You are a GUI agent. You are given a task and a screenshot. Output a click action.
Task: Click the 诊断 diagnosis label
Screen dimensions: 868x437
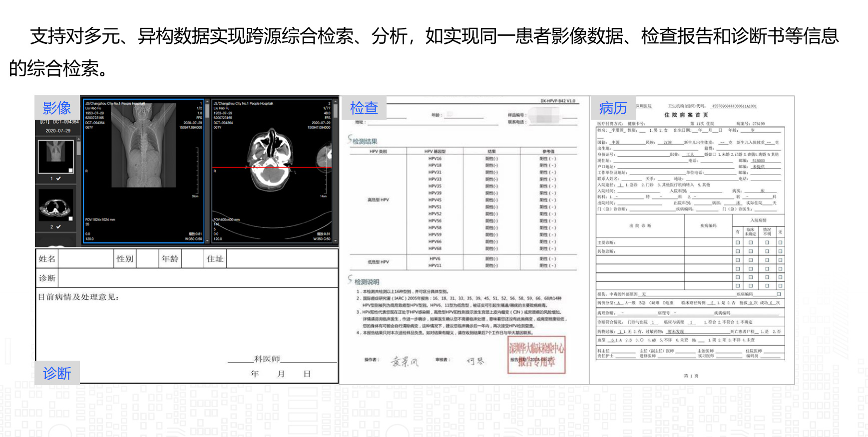[56, 373]
